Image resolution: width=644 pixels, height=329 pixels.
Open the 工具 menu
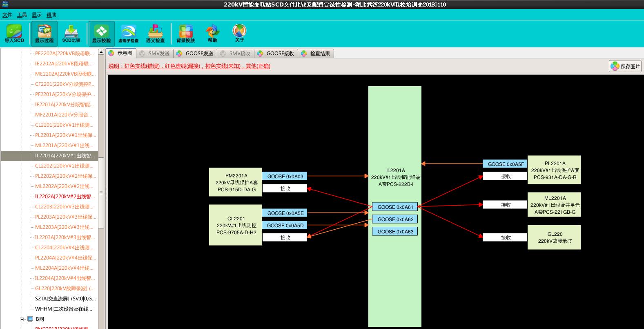[22, 15]
